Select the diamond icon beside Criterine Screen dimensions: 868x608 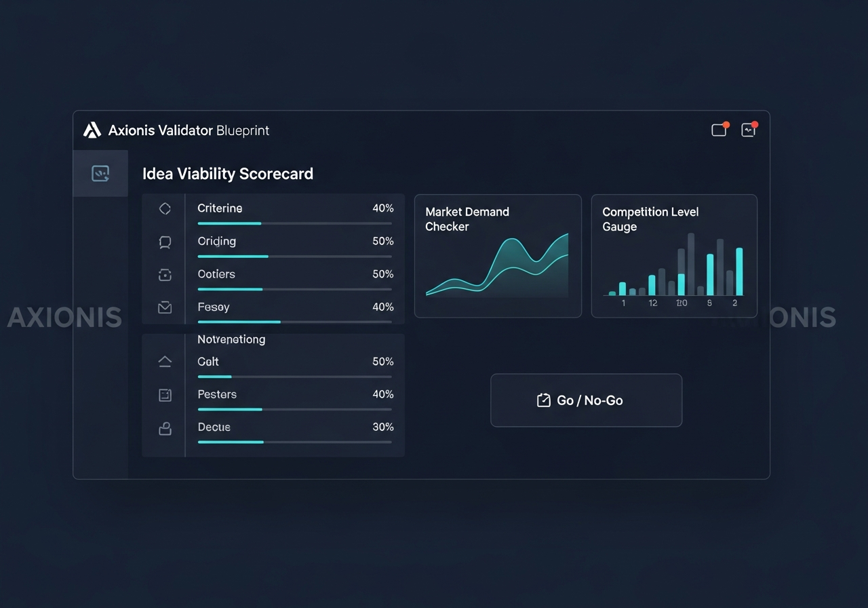(x=164, y=208)
